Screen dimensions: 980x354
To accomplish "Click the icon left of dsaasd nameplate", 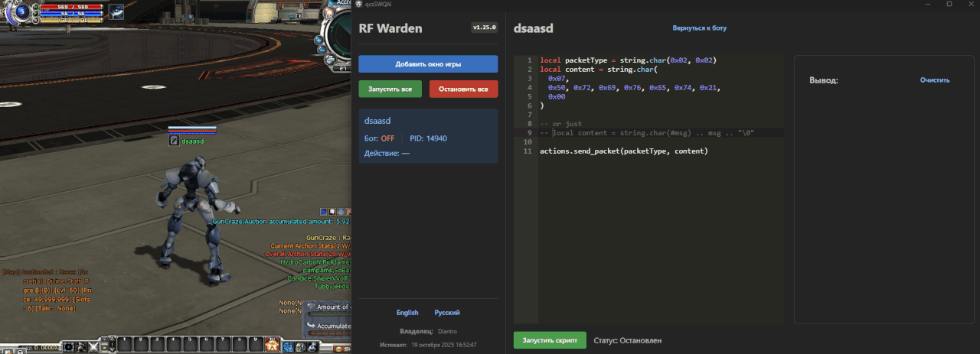I will [175, 141].
